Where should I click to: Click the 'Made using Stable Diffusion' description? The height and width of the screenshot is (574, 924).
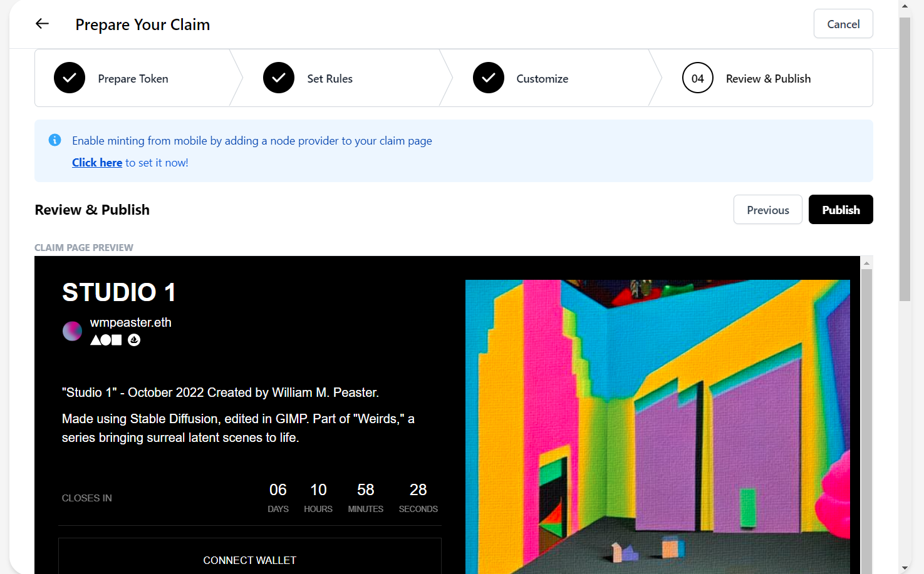[238, 428]
